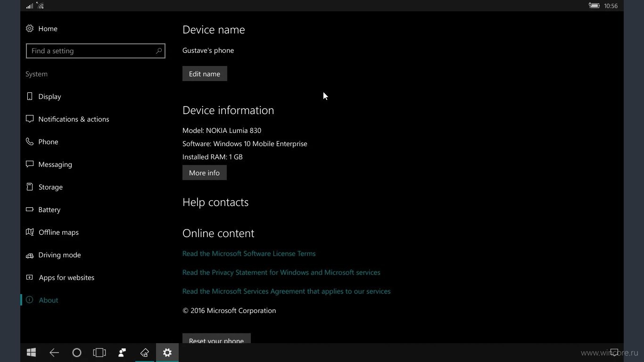Click the cellular signal icon
This screenshot has width=644, height=362.
30,6
